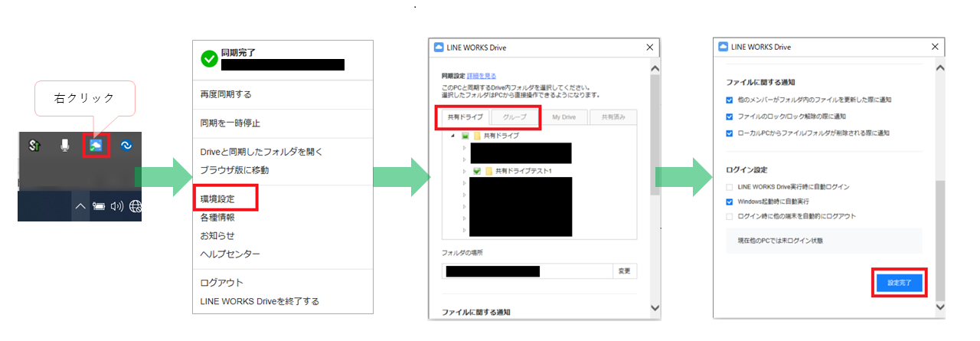
Task: Open the volume speaker icon on the taskbar
Action: click(117, 206)
